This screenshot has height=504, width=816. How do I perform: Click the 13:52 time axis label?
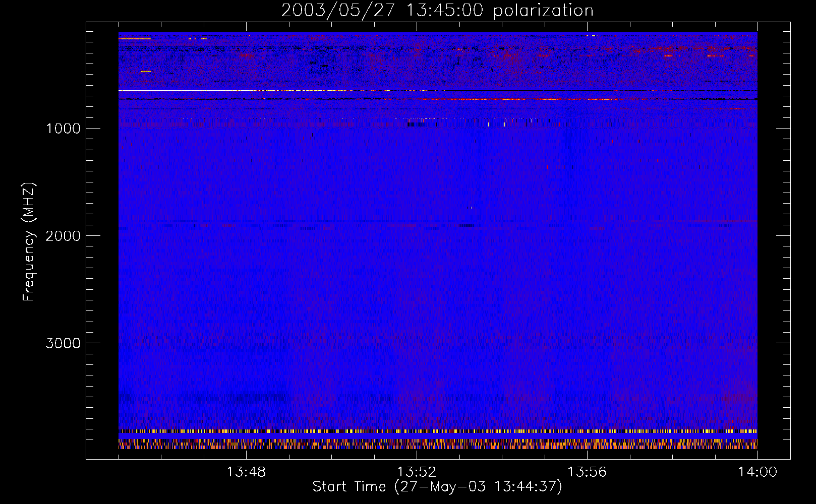tap(417, 472)
